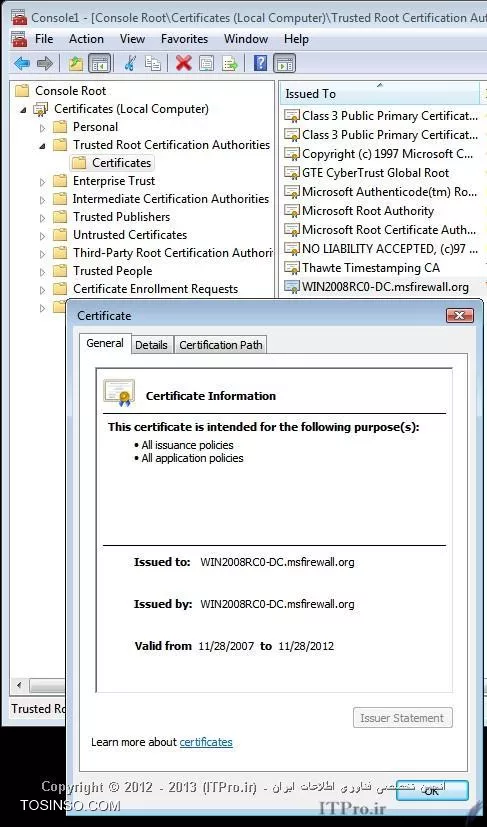The image size is (487, 827).
Task: Expand the Untrusted Certificates folder
Action: [43, 236]
